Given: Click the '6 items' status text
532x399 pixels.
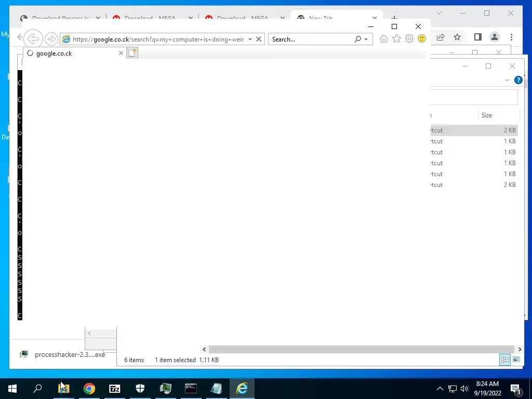Looking at the screenshot, I should click(x=134, y=360).
